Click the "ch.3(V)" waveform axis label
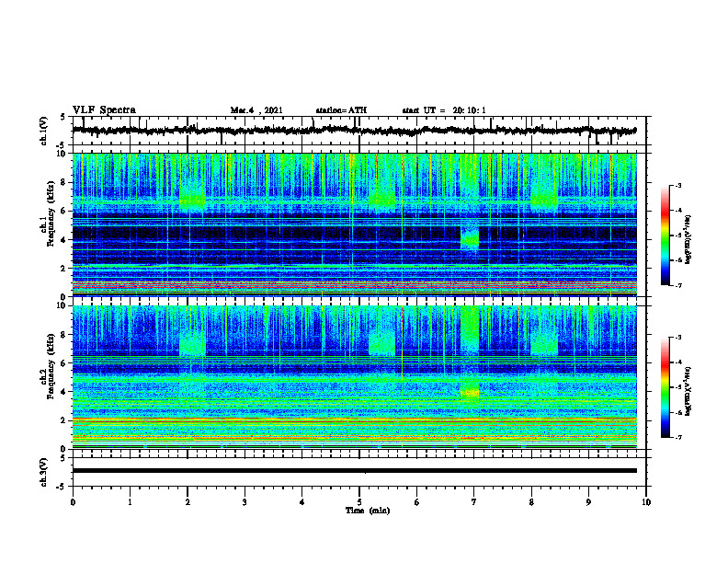Viewport: 728px width, 563px height. (44, 472)
